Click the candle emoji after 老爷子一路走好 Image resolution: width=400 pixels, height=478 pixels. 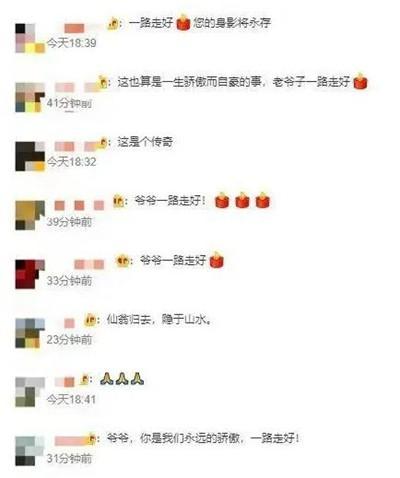coord(360,81)
